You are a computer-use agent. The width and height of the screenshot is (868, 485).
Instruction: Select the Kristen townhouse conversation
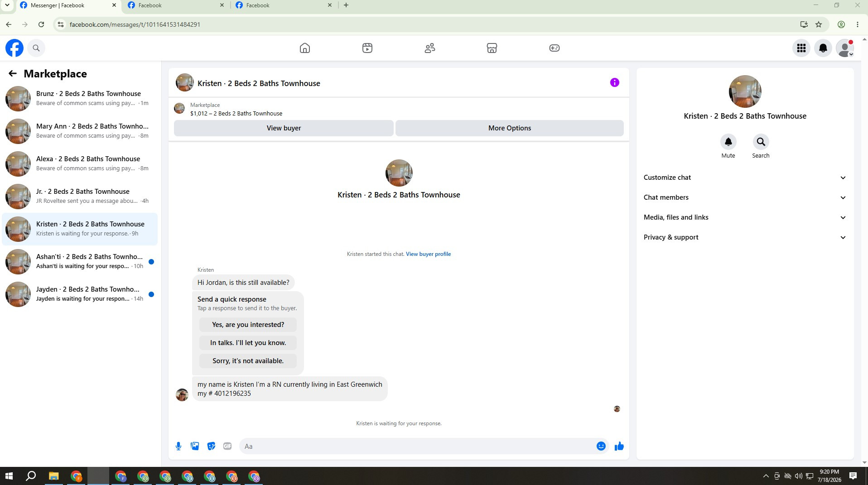[x=80, y=229]
